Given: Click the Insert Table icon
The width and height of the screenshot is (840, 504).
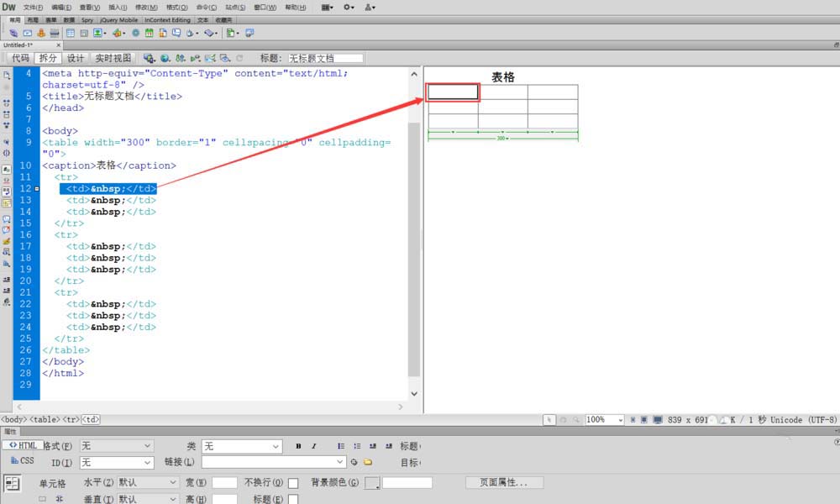Looking at the screenshot, I should coord(71,33).
